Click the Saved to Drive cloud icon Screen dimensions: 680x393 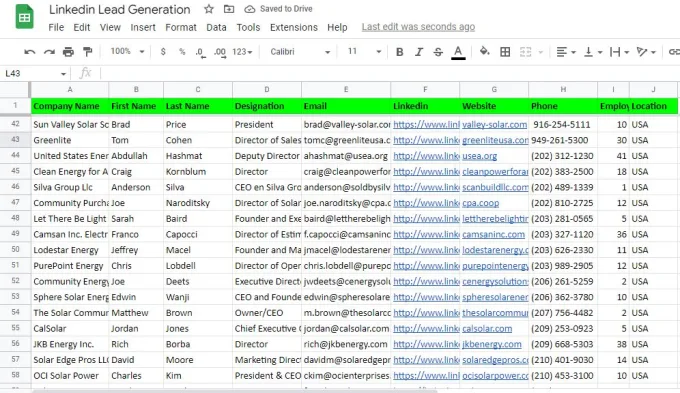click(250, 9)
